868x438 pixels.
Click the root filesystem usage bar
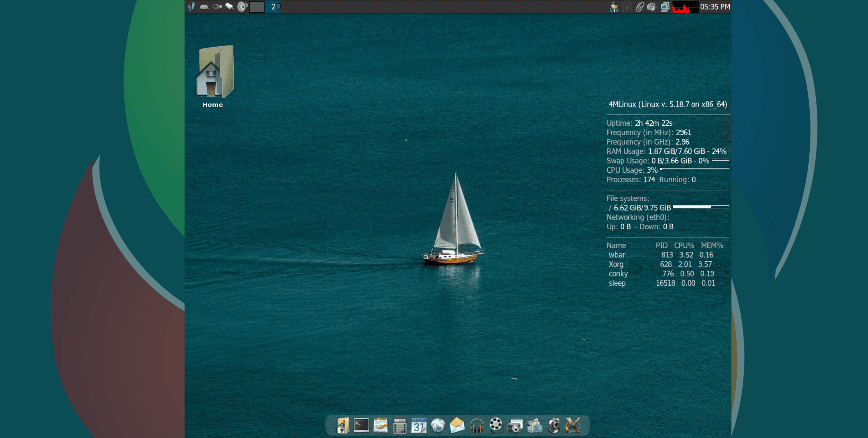pyautogui.click(x=701, y=207)
